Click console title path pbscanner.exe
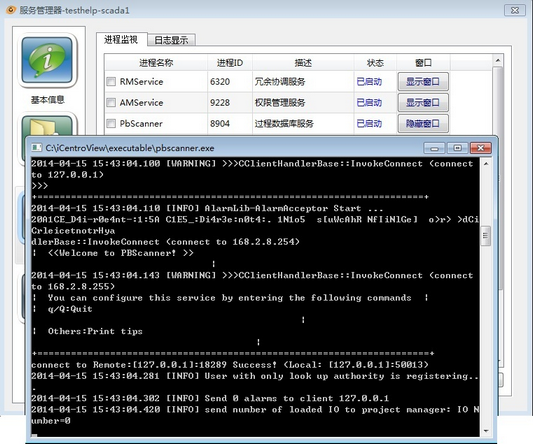The width and height of the screenshot is (533, 444). pos(130,148)
